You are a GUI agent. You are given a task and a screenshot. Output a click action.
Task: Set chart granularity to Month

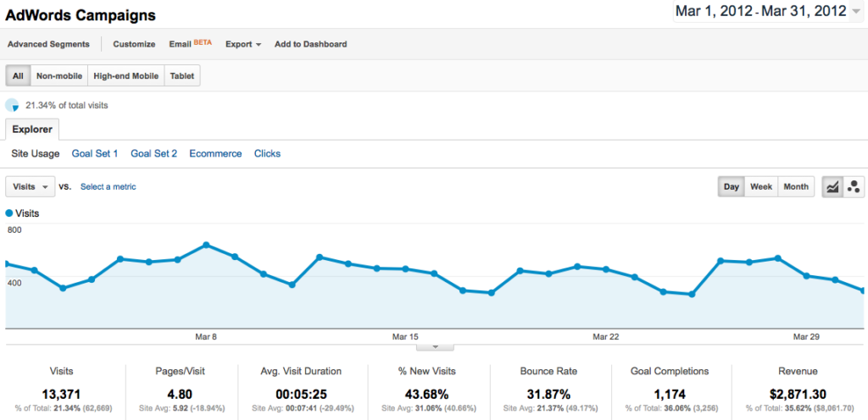coord(796,187)
